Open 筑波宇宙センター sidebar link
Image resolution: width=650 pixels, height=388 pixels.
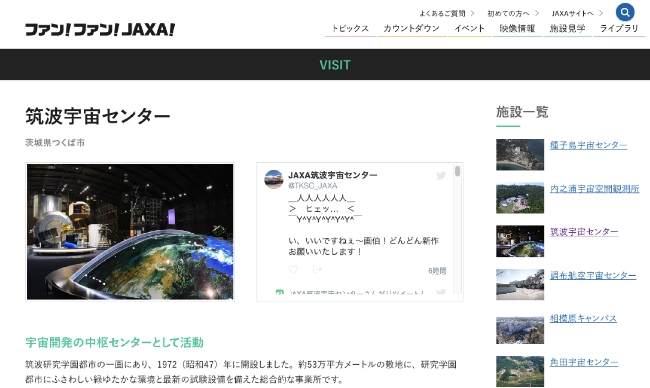[x=584, y=232]
